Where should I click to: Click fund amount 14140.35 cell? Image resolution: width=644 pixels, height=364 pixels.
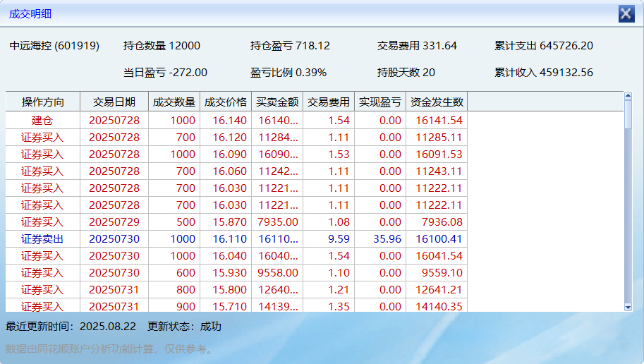pos(437,306)
